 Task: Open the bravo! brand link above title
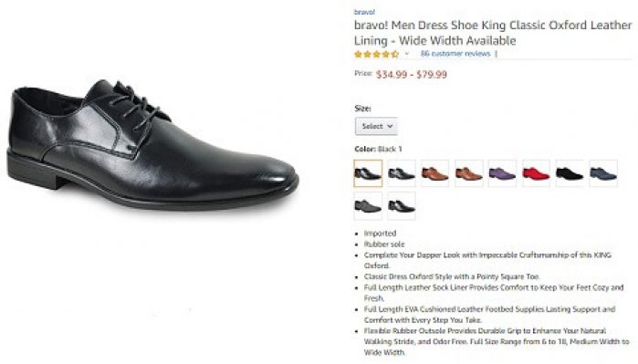pyautogui.click(x=364, y=12)
